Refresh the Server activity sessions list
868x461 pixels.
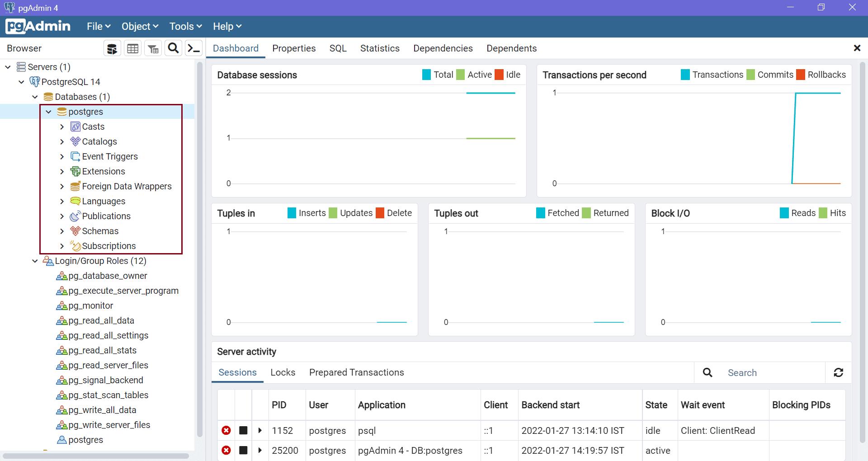coord(839,372)
